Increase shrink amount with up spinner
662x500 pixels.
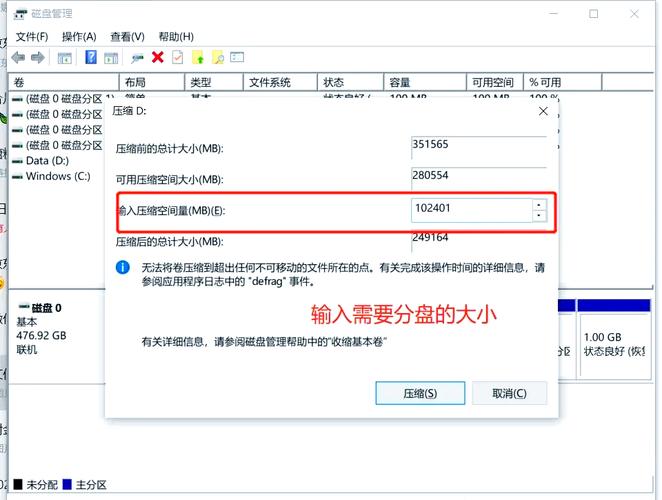(539, 204)
